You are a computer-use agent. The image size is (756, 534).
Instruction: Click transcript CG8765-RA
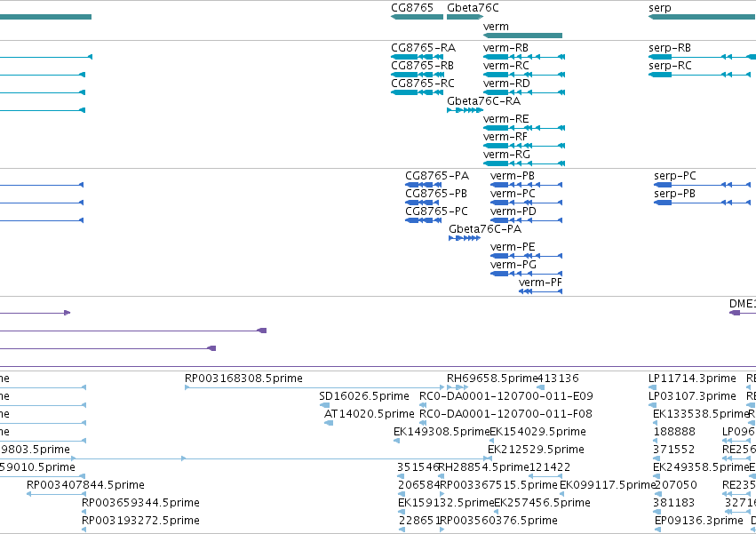click(418, 57)
